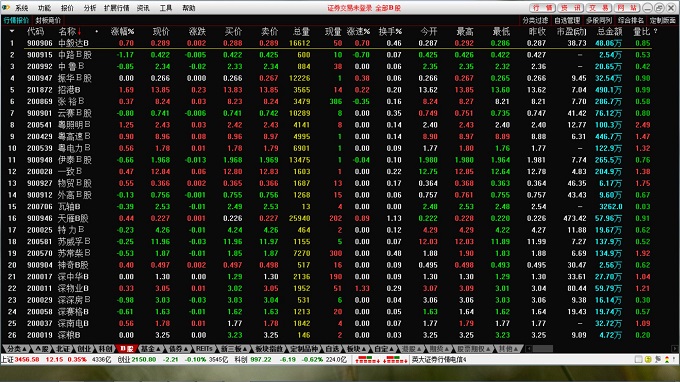This screenshot has width=680, height=382.
Task: Open the 分析 menu
Action: [90, 8]
